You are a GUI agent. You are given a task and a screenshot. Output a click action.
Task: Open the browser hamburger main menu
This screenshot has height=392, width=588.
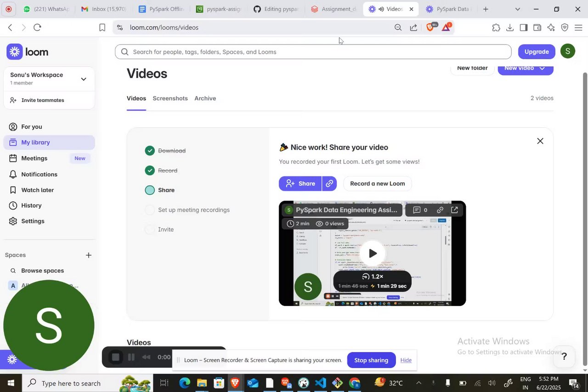point(578,28)
